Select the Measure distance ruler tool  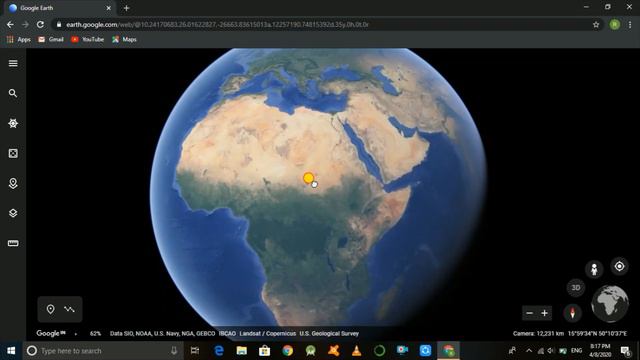(x=13, y=243)
